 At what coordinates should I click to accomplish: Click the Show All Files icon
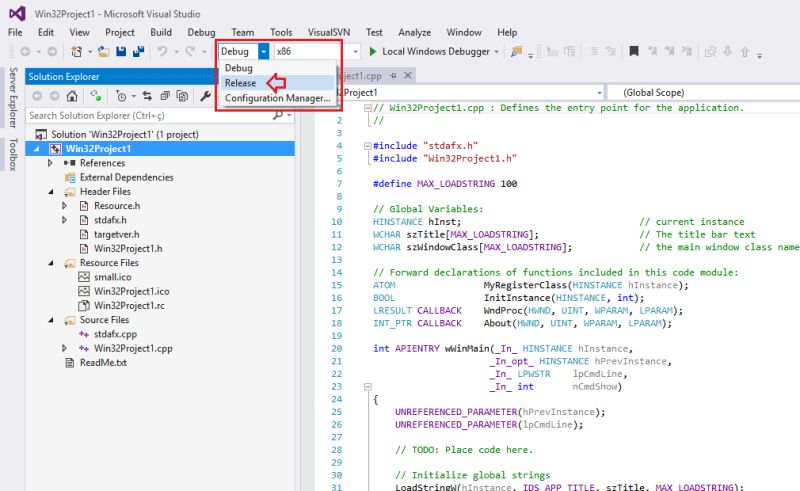coord(182,96)
